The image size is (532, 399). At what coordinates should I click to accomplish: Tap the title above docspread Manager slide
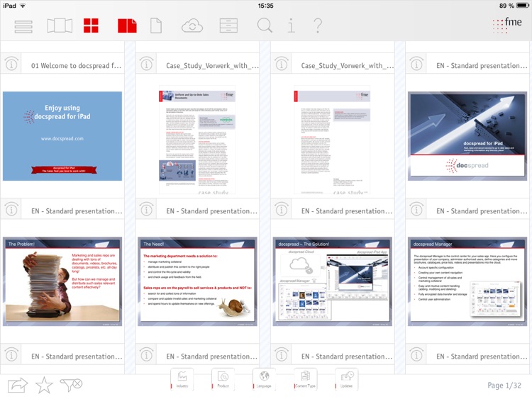(482, 211)
